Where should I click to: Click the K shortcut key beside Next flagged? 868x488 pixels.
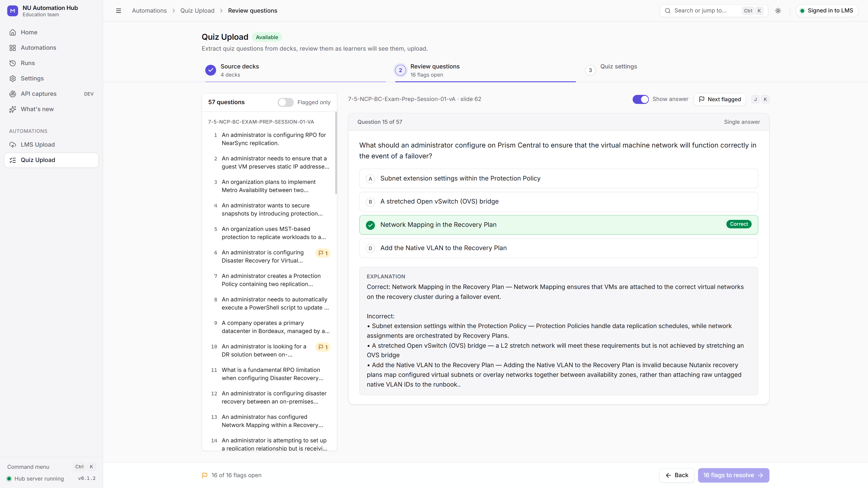(x=765, y=99)
